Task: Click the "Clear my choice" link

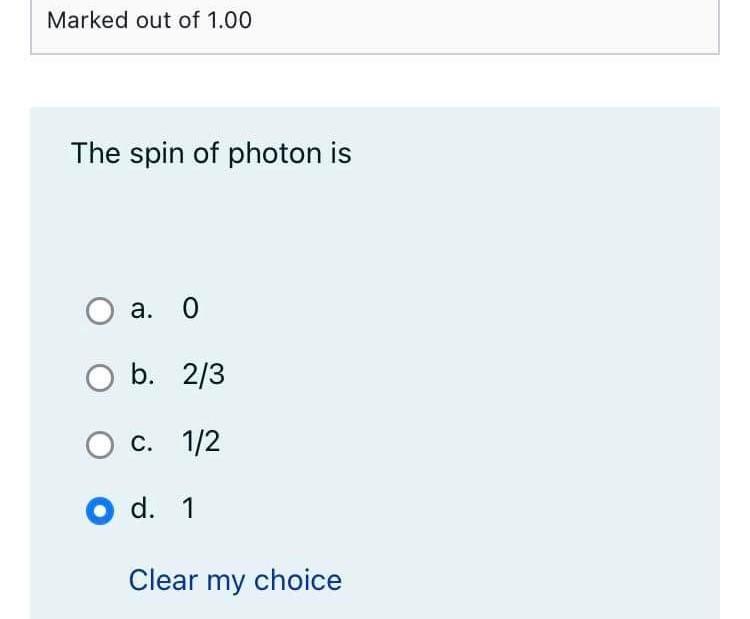Action: [x=235, y=580]
